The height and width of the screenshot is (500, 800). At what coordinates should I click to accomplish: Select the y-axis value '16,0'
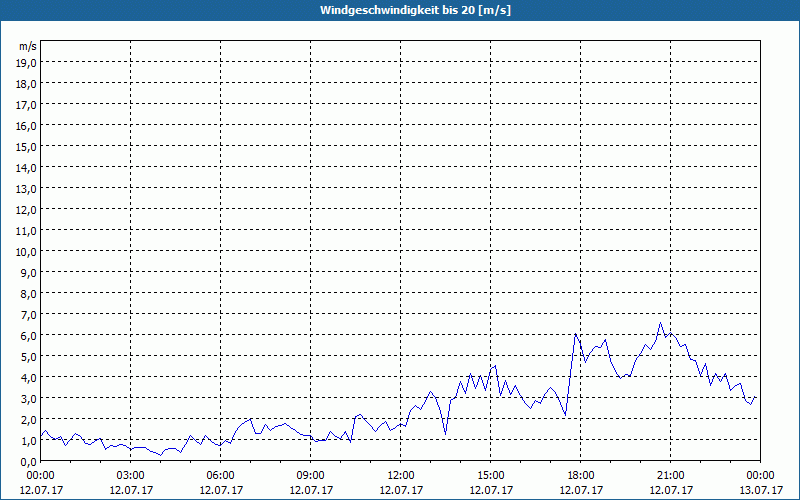[28, 126]
